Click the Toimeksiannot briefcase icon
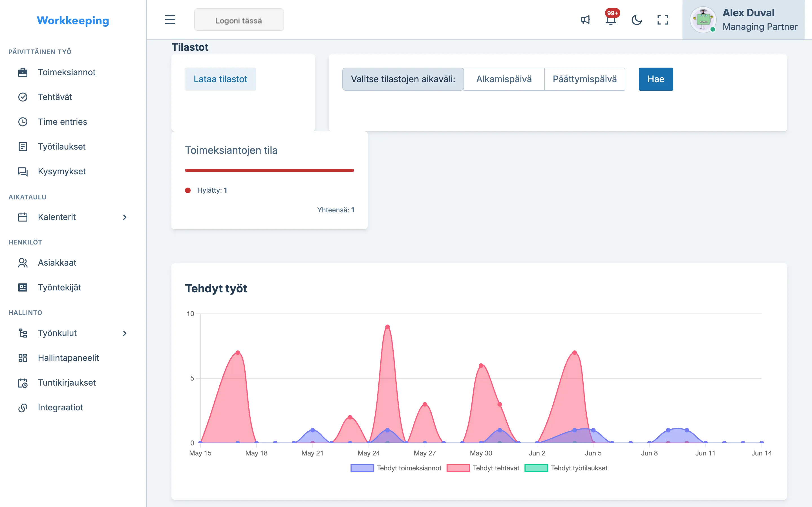 coord(23,72)
